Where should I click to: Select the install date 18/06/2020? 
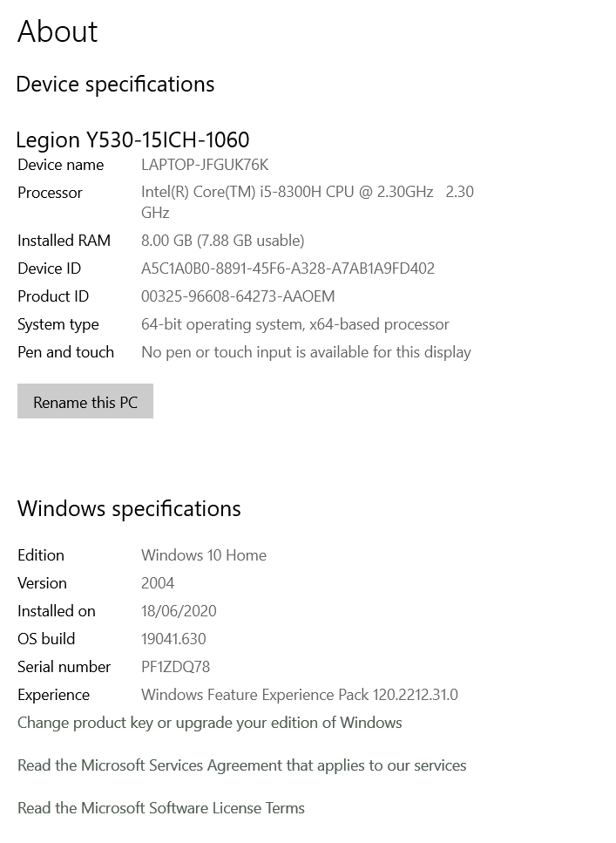click(x=179, y=611)
